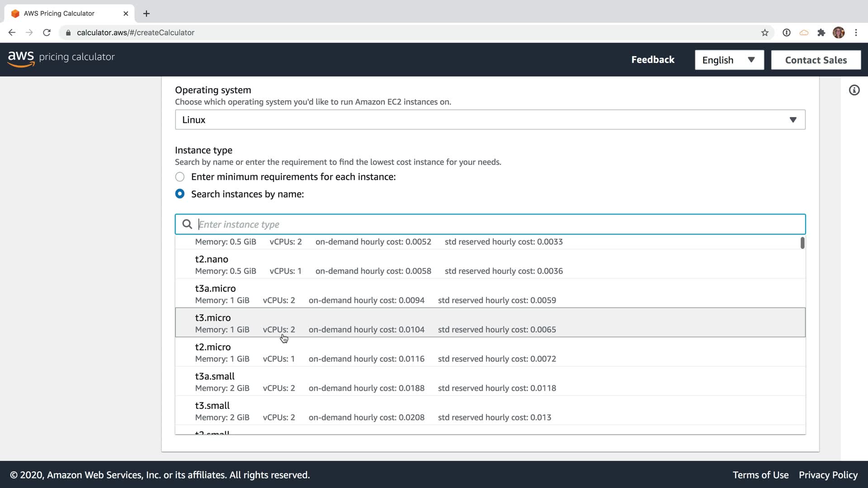Click into the 'Enter instance type' search field
The width and height of the screenshot is (868, 488).
[x=497, y=224]
